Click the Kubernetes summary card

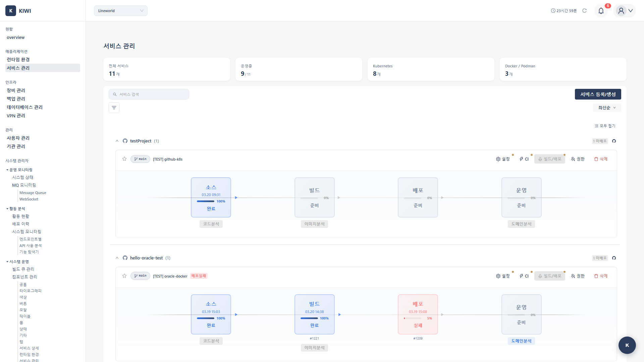click(431, 69)
